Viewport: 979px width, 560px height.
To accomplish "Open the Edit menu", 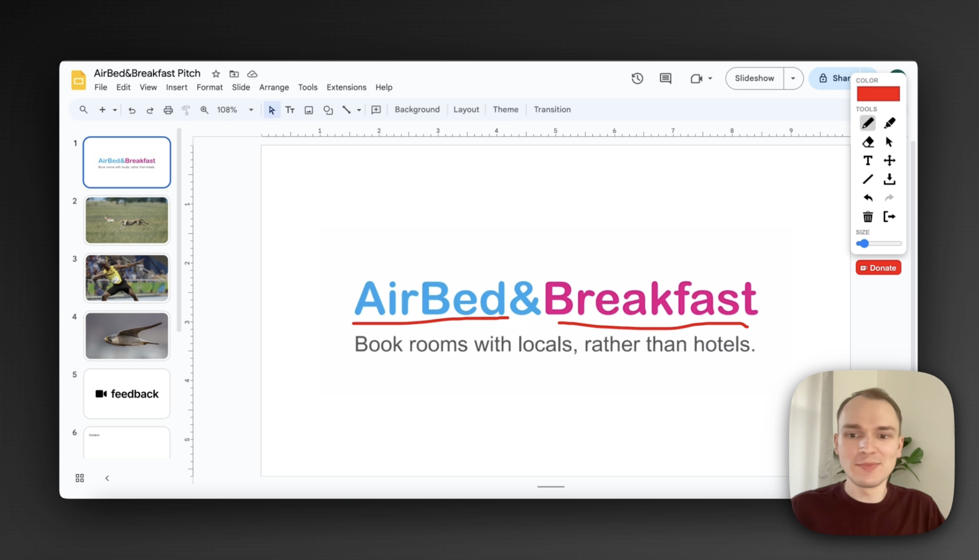I will pos(123,87).
